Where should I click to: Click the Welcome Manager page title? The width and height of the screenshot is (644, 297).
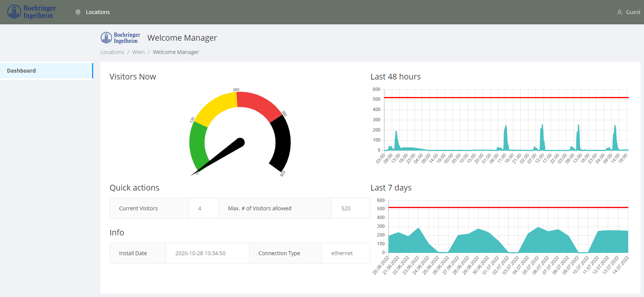(x=182, y=38)
